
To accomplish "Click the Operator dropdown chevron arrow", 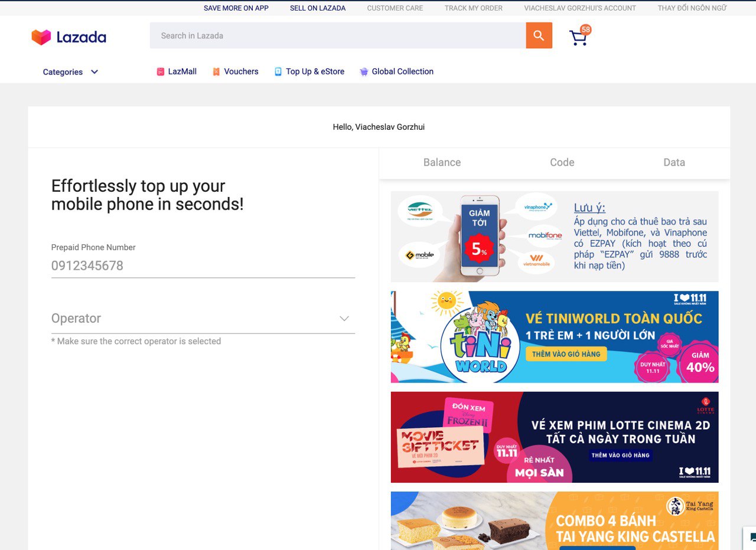I will point(344,319).
